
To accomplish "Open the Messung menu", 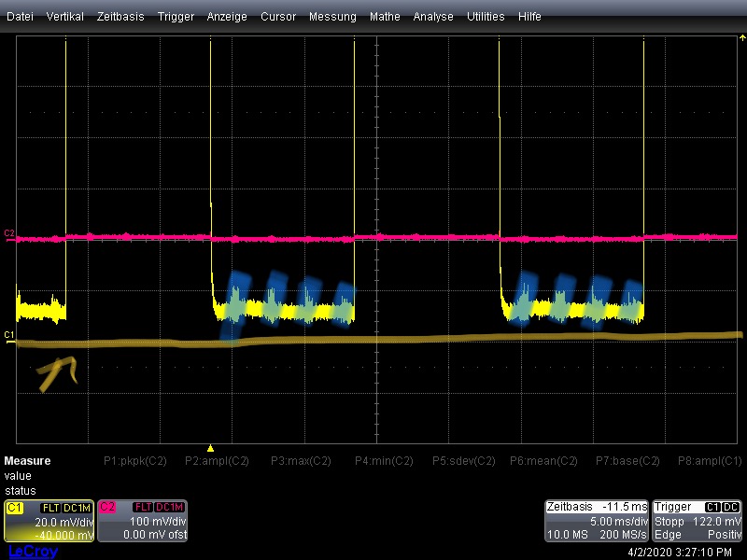I will 332,17.
